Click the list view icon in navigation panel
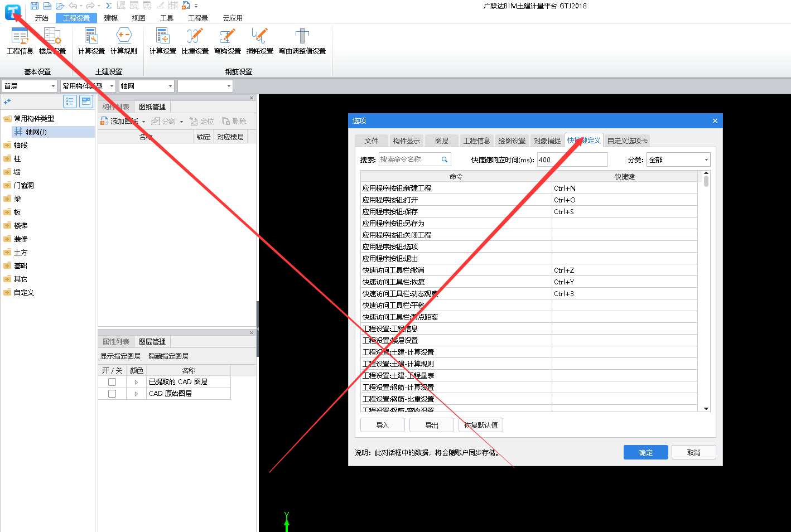 (70, 101)
